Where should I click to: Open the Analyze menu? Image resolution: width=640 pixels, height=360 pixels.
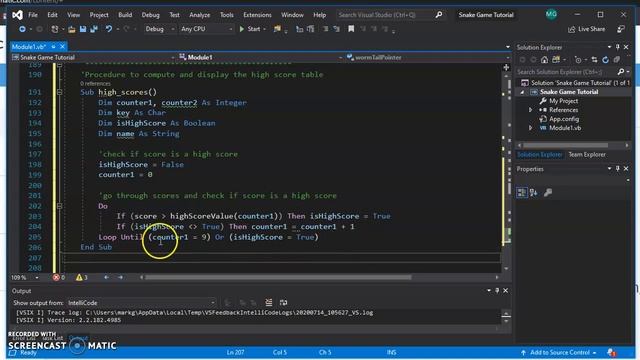coord(200,15)
